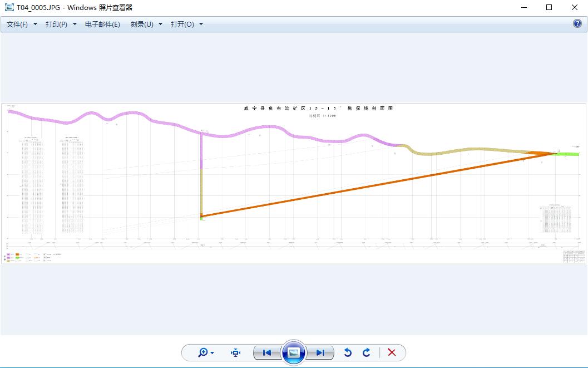The width and height of the screenshot is (588, 368).
Task: Maximize the photo viewer window
Action: [549, 7]
